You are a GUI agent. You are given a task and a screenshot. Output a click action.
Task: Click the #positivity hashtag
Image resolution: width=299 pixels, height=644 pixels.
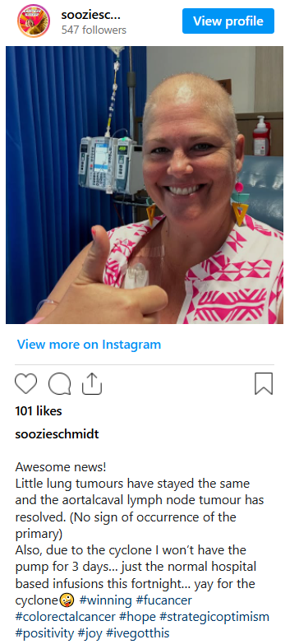[x=44, y=633]
